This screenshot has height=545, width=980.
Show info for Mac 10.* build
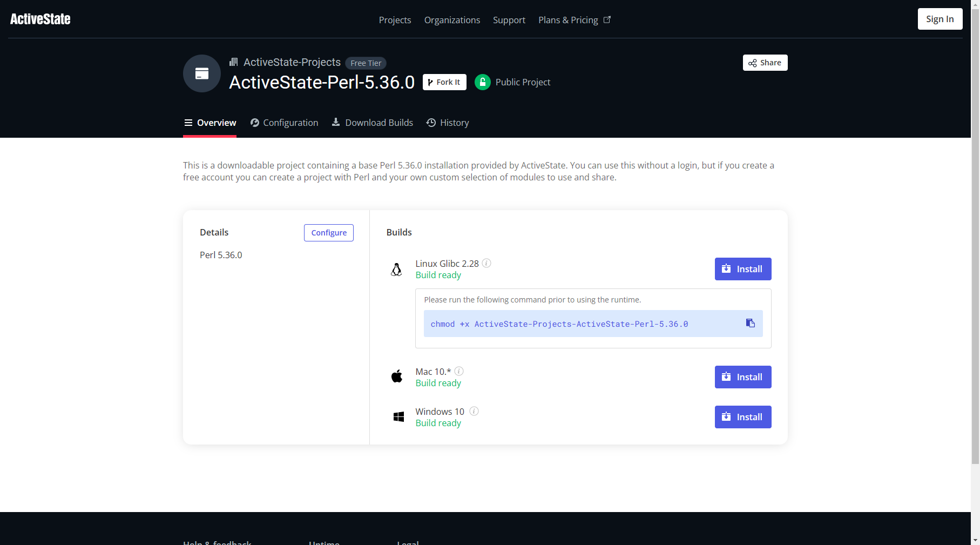[459, 371]
